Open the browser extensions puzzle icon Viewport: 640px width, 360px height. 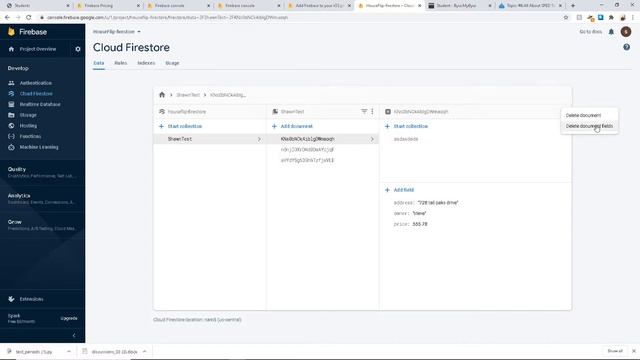coord(611,18)
